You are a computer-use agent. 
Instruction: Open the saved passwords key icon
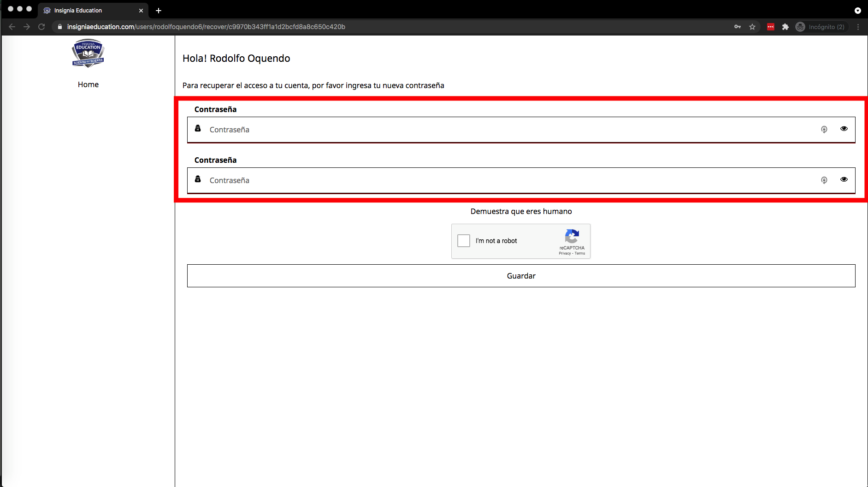[x=738, y=27]
